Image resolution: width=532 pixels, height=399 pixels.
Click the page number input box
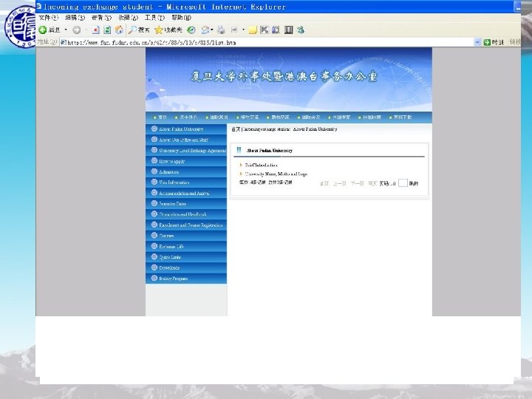pyautogui.click(x=403, y=183)
